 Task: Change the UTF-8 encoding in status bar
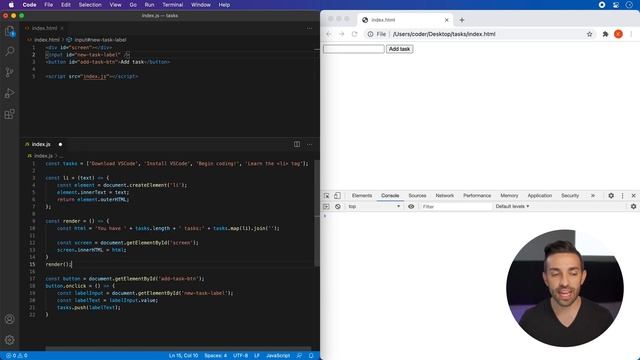pos(240,356)
